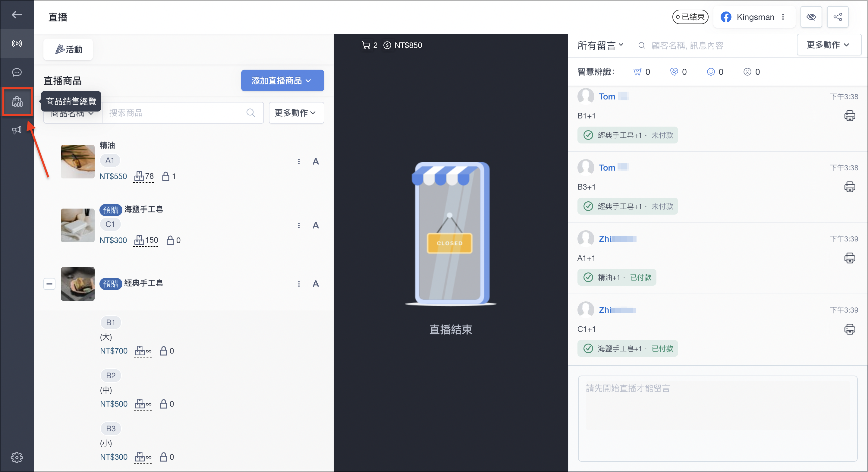Click the smart recognition phone icon filter
Screen dimensions: 868x472
(x=674, y=72)
